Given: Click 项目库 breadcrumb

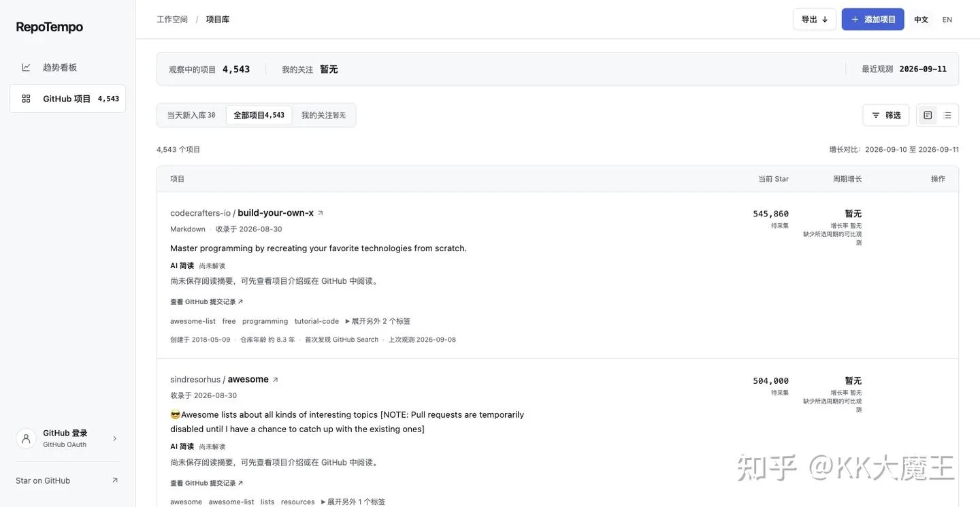Looking at the screenshot, I should pyautogui.click(x=218, y=19).
